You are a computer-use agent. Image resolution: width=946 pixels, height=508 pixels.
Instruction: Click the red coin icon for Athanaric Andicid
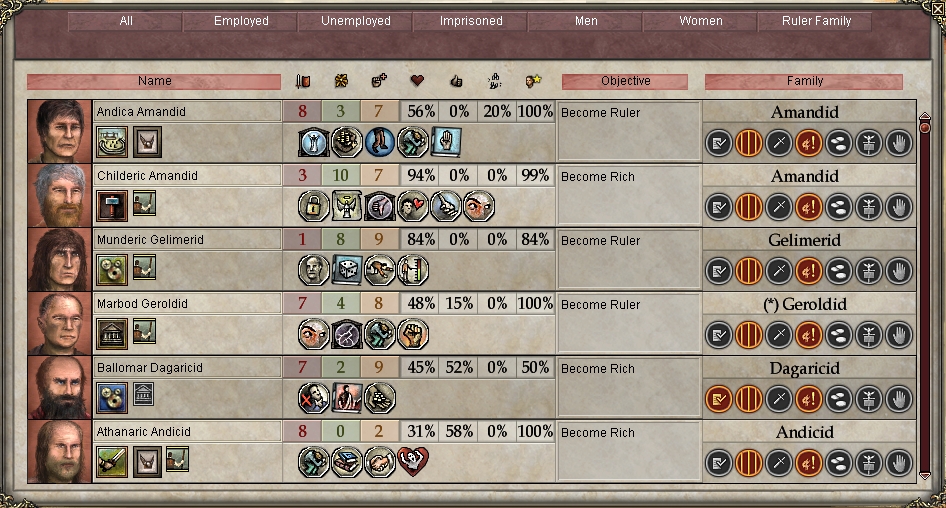(809, 463)
